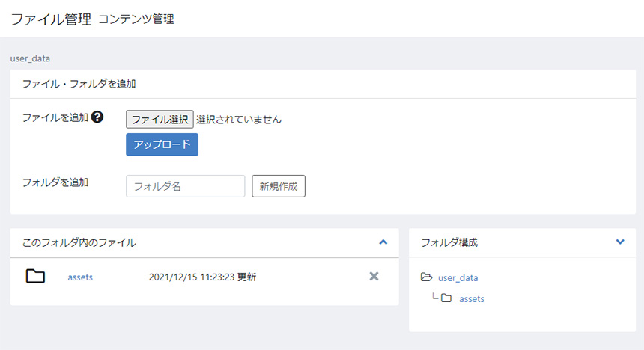Delete the assets folder with X icon
Viewport: 644px width, 350px height.
[x=374, y=277]
